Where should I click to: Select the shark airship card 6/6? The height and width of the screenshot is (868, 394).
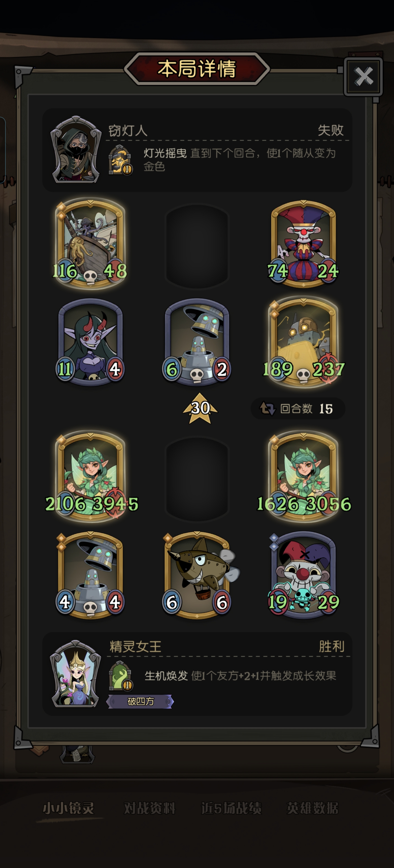(x=199, y=575)
